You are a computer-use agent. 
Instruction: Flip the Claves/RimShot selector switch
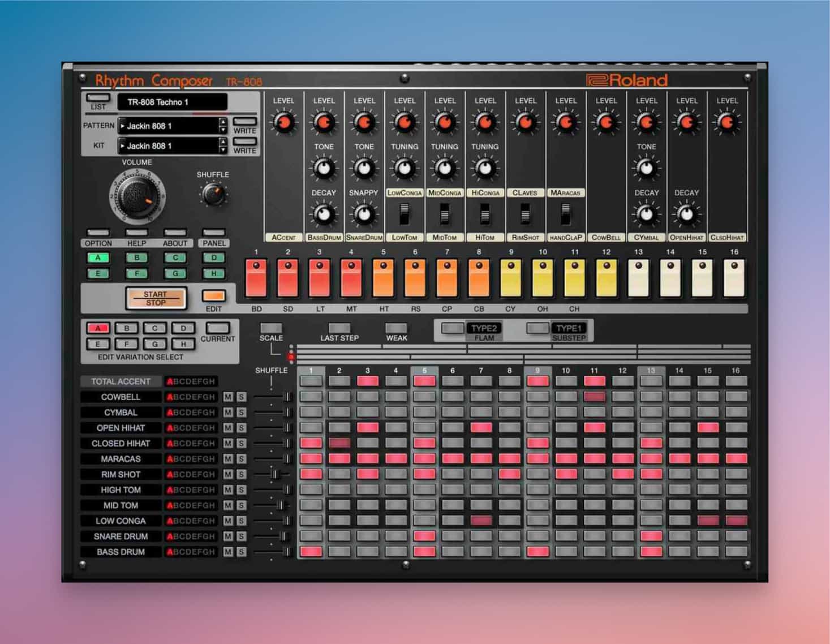pyautogui.click(x=525, y=214)
